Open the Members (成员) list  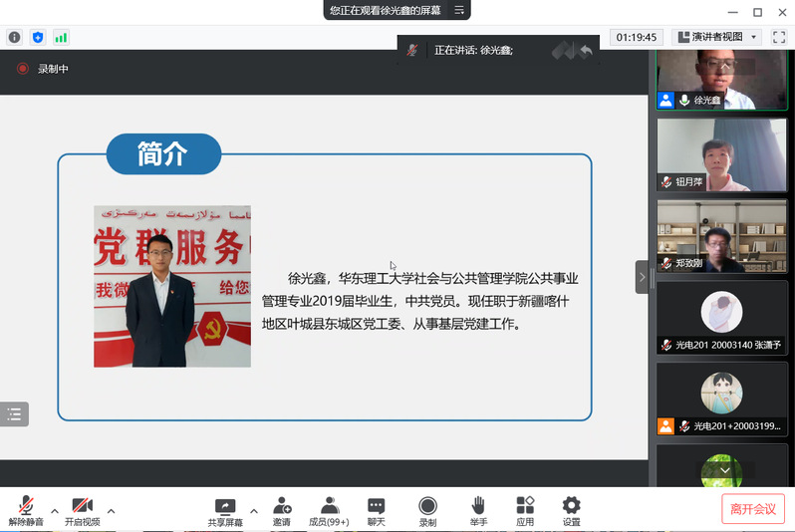(329, 510)
